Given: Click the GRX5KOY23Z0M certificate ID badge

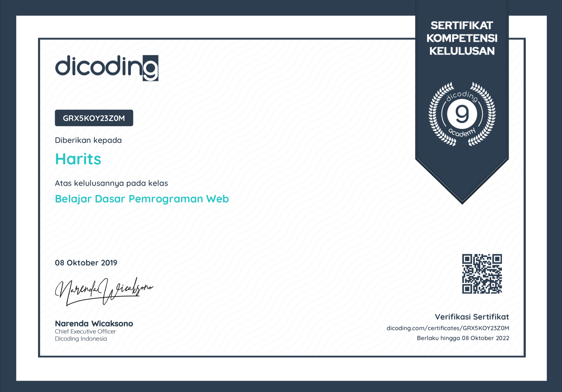Looking at the screenshot, I should click(94, 118).
